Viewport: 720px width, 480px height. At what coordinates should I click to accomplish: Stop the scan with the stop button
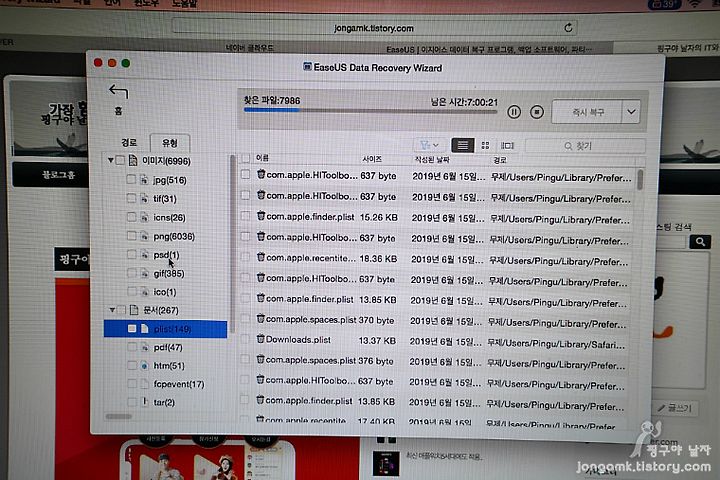[x=537, y=112]
